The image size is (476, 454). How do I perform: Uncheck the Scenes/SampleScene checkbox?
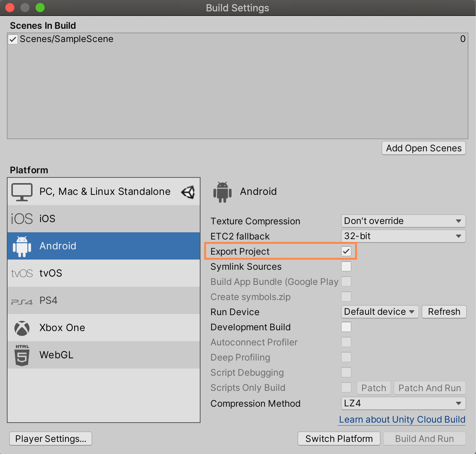pyautogui.click(x=13, y=39)
